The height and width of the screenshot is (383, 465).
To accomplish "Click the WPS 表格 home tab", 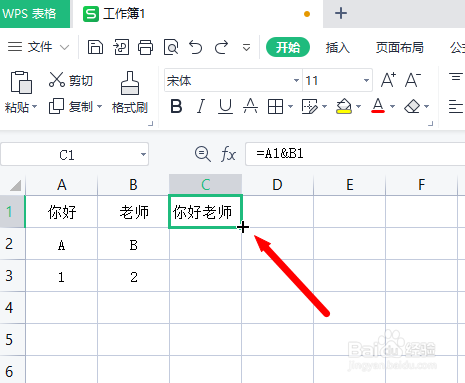I will [x=35, y=14].
